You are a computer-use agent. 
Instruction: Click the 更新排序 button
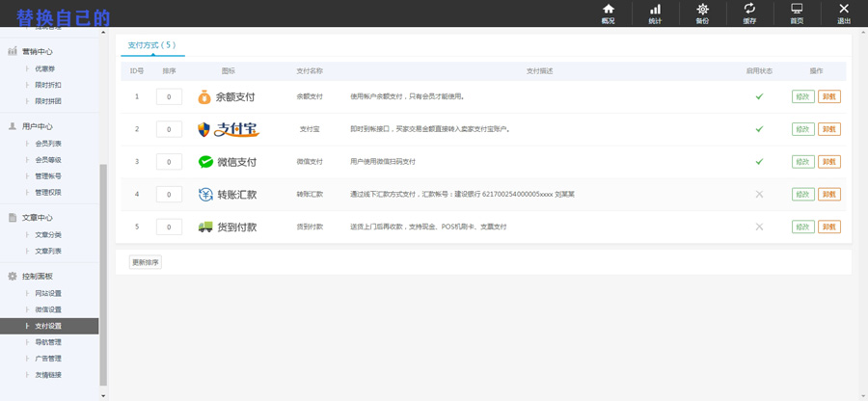coord(146,262)
